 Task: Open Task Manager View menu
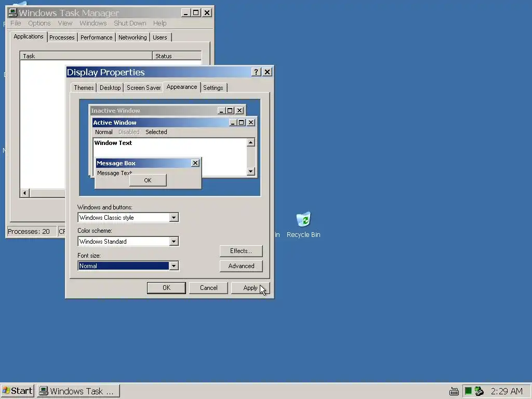click(65, 23)
